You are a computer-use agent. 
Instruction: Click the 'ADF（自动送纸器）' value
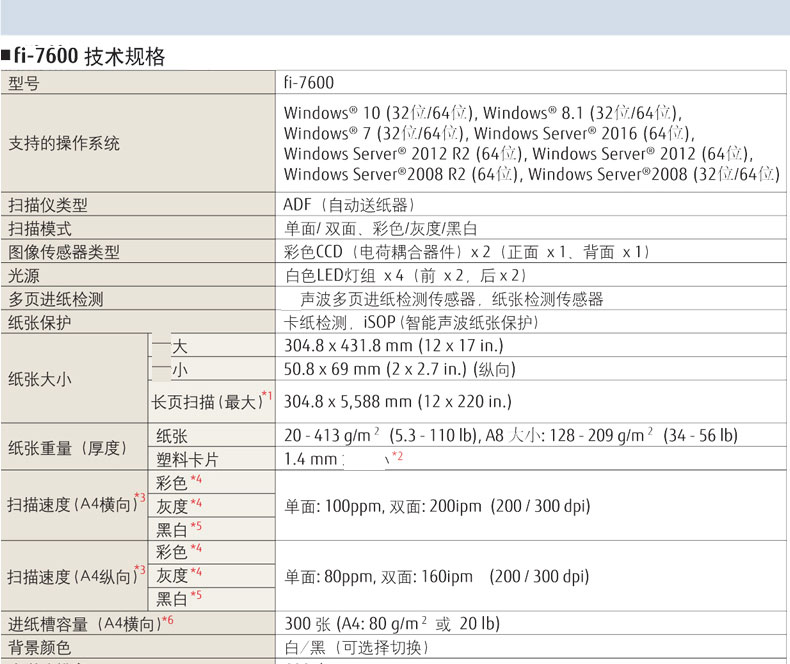349,205
